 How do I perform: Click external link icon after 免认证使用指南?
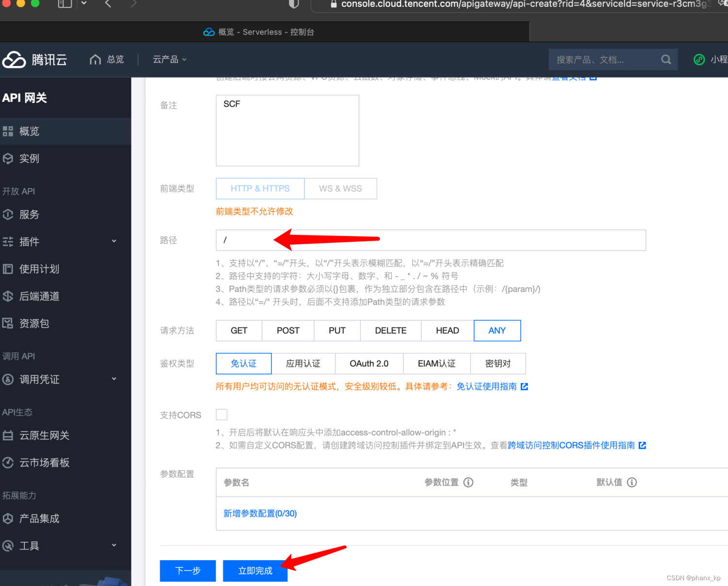pos(524,386)
